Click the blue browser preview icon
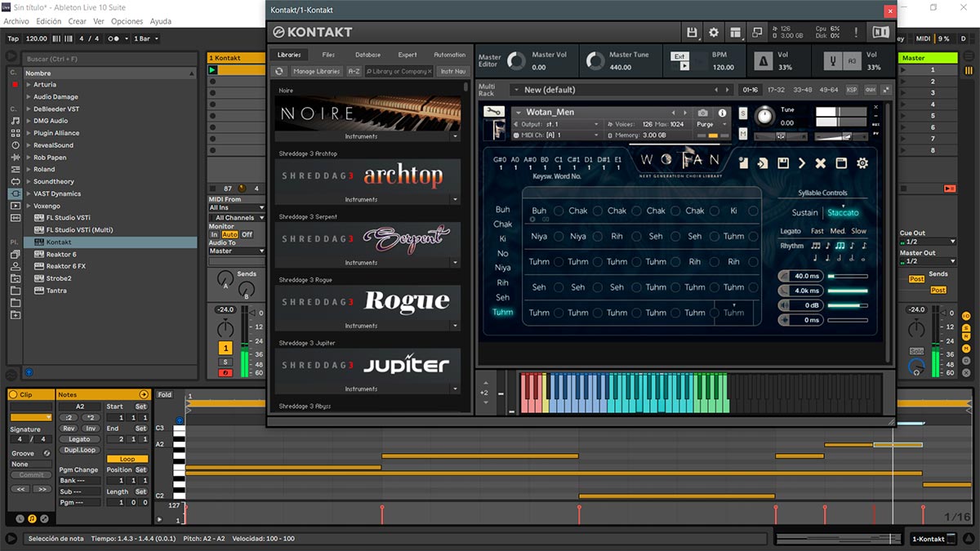This screenshot has width=980, height=551. tap(29, 371)
